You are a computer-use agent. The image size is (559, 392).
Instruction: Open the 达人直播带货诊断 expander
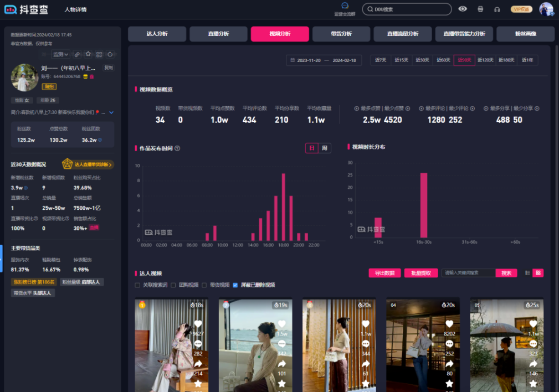(88, 165)
